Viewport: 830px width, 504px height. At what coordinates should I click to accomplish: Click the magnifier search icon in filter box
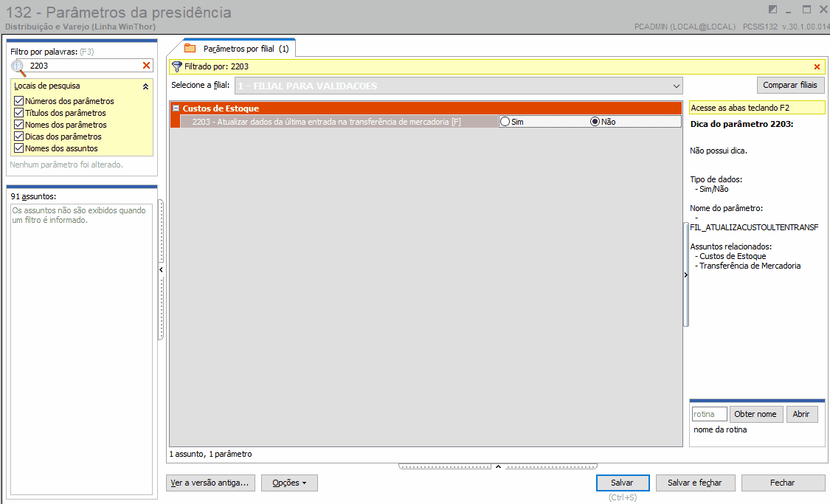[x=18, y=67]
